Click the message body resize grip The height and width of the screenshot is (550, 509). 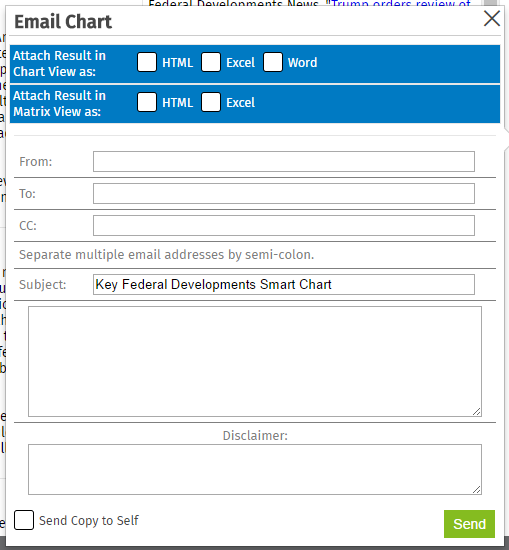[477, 412]
